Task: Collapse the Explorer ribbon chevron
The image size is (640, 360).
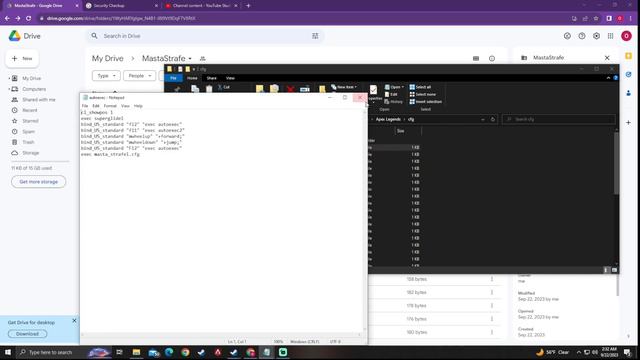Action: pyautogui.click(x=608, y=78)
